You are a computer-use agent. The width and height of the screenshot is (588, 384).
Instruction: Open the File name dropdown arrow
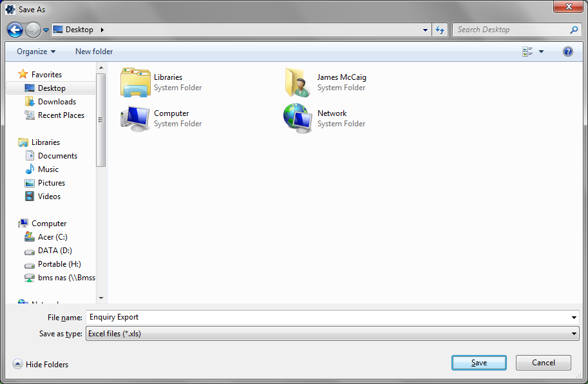[574, 318]
